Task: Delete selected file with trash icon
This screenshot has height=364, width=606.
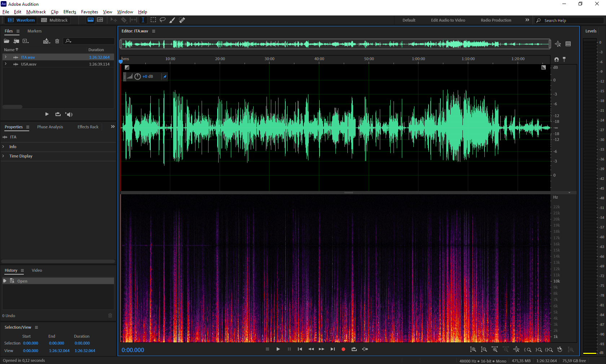Action: tap(57, 41)
